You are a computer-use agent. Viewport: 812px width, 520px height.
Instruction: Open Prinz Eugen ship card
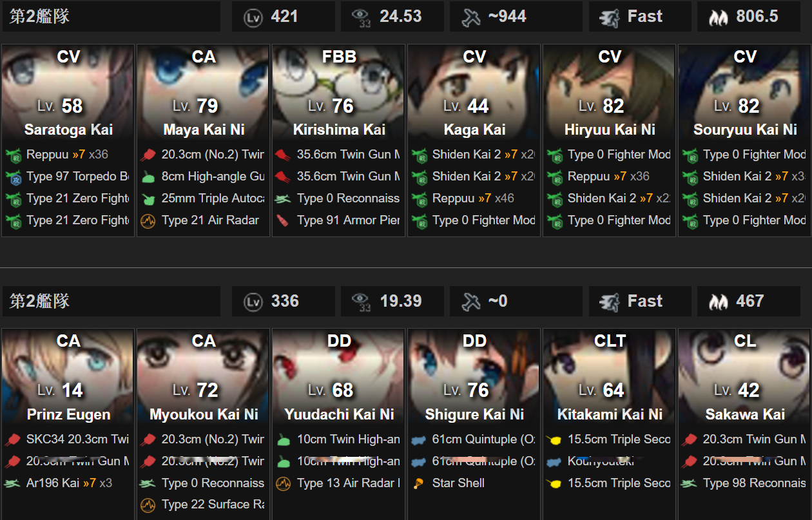[68, 424]
